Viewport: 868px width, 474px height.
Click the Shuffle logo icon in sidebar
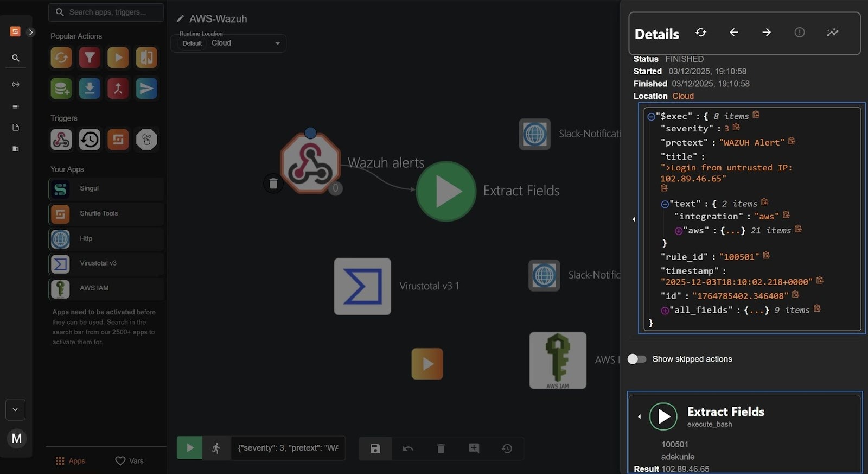point(15,31)
